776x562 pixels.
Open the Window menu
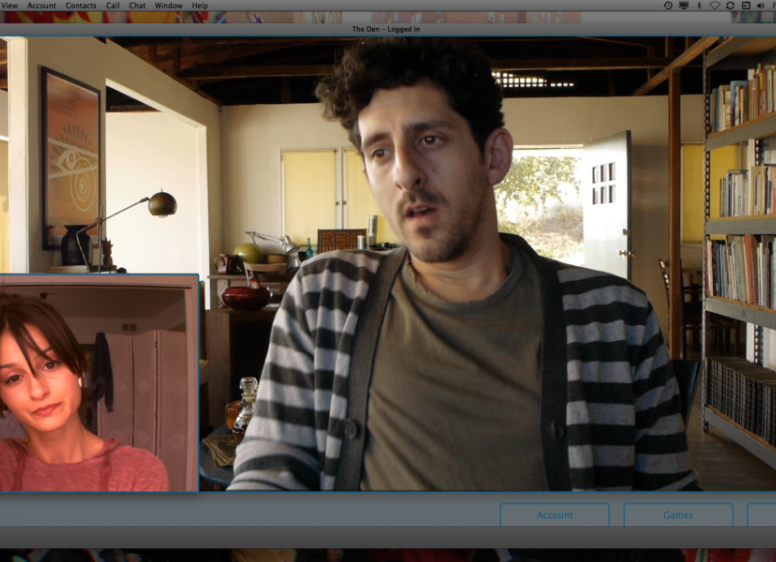[169, 5]
